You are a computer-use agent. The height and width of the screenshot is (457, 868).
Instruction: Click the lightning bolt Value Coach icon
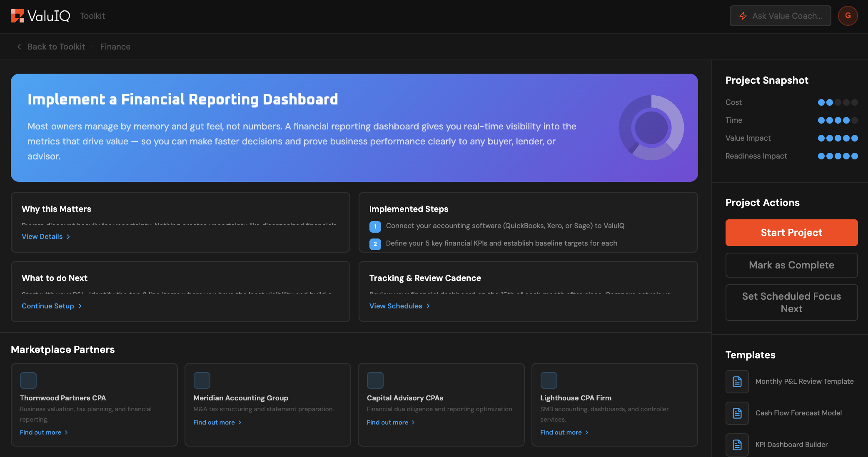pyautogui.click(x=743, y=16)
